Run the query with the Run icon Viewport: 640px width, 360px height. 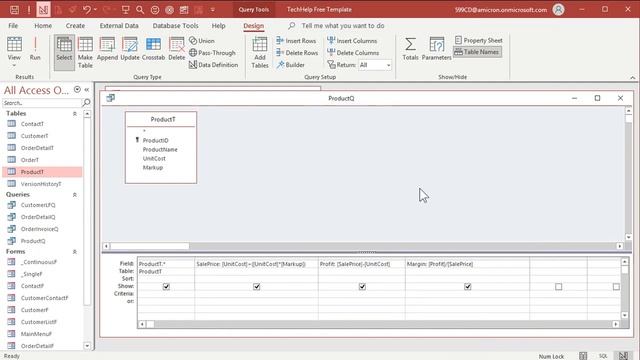pos(35,49)
